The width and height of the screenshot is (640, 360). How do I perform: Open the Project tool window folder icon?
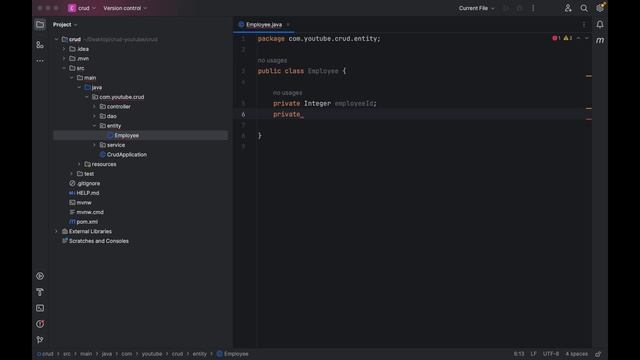40,24
